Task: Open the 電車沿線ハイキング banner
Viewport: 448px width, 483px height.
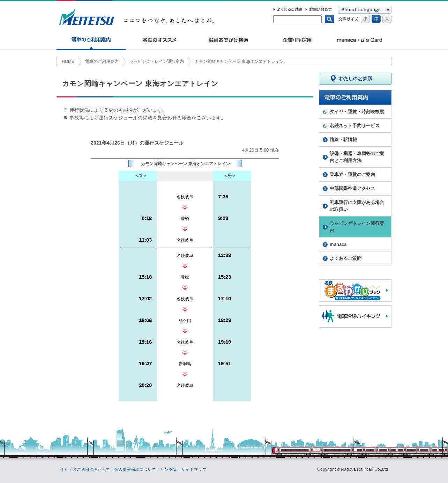Action: click(x=355, y=316)
